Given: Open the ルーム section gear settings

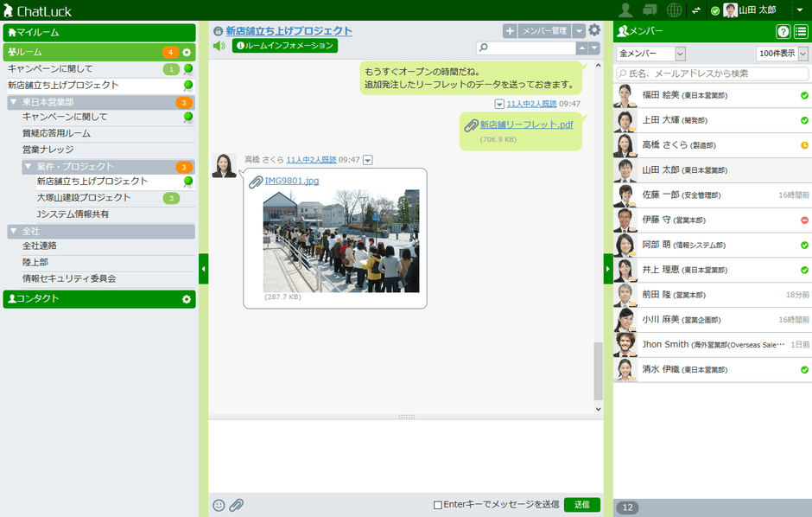Looking at the screenshot, I should pos(187,53).
